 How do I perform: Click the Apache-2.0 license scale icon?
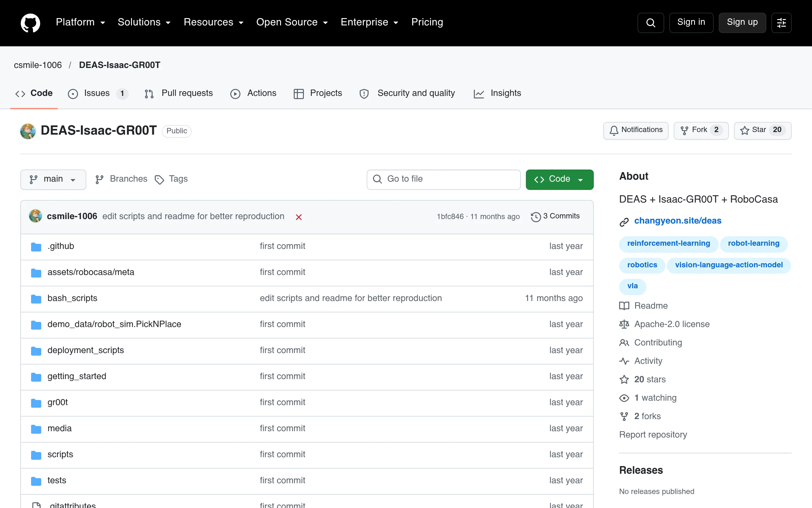click(624, 324)
